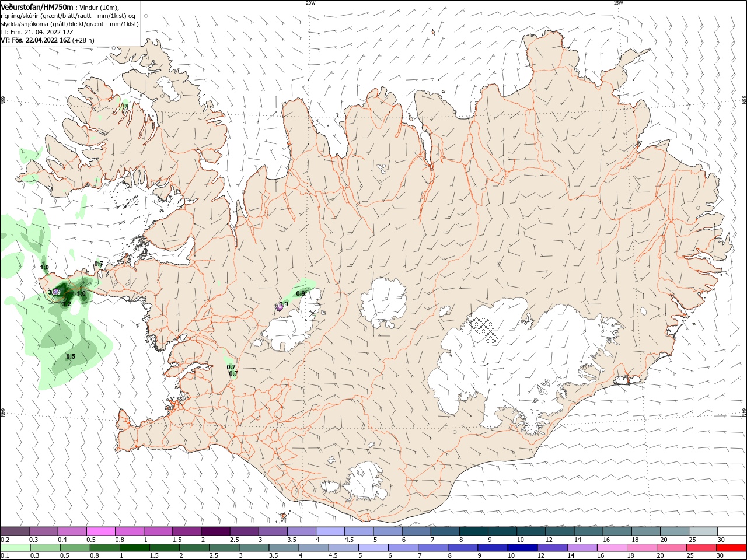Select the Vindur (10m) description text
The image size is (747, 560).
(x=99, y=7)
